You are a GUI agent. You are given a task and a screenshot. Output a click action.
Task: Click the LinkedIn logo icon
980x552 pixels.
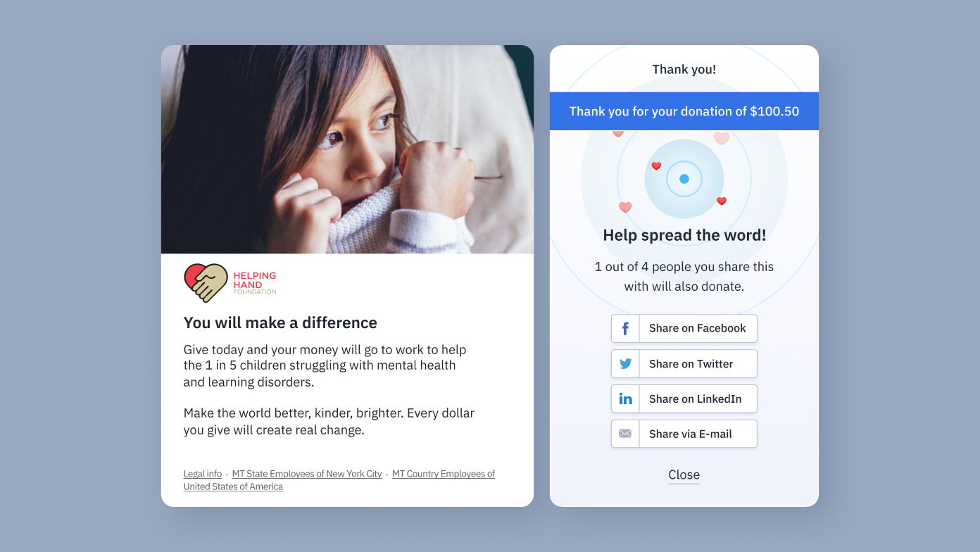(x=625, y=399)
